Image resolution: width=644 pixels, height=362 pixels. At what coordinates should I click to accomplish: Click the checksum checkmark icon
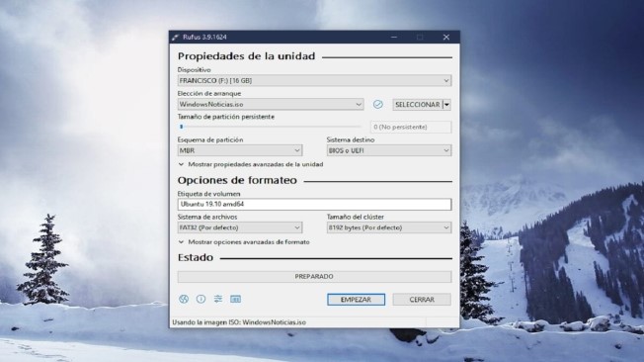point(378,105)
